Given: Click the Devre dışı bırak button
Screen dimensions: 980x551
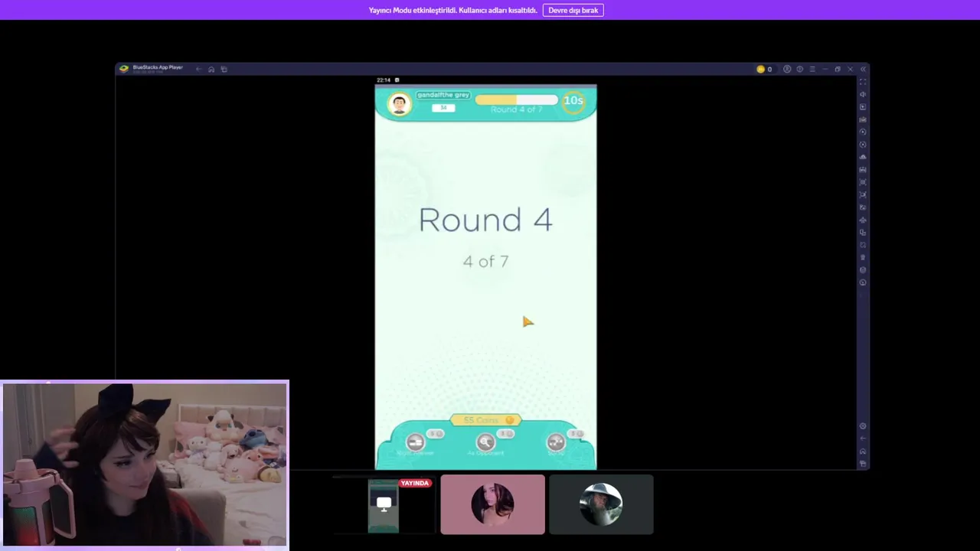Looking at the screenshot, I should tap(573, 10).
